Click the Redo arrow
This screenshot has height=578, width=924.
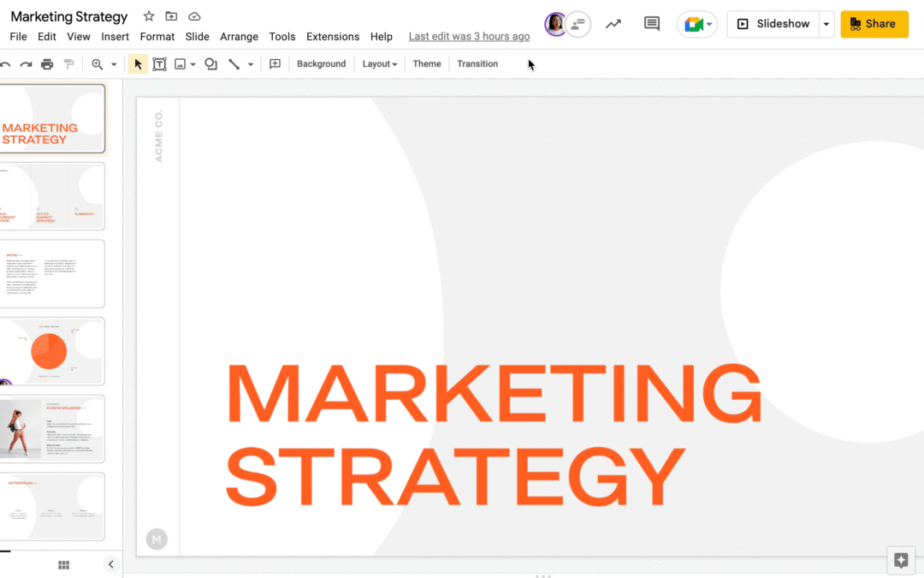click(26, 64)
